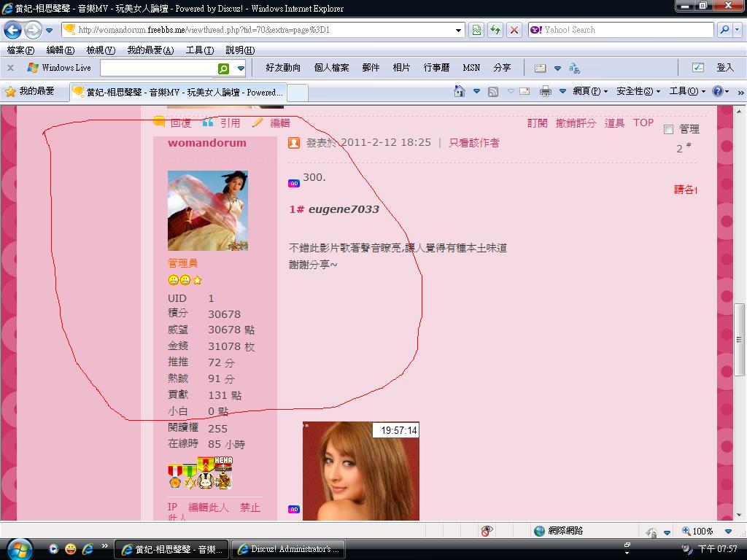747x560 pixels.
Task: Open the 100% zoom level dropdown
Action: [x=728, y=531]
